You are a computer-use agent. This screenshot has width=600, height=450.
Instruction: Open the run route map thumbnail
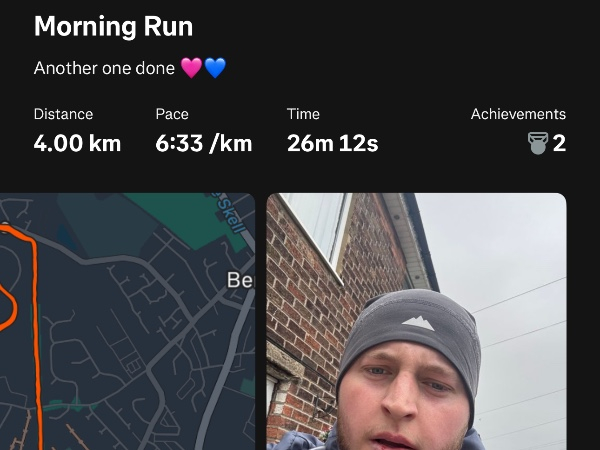click(x=127, y=321)
